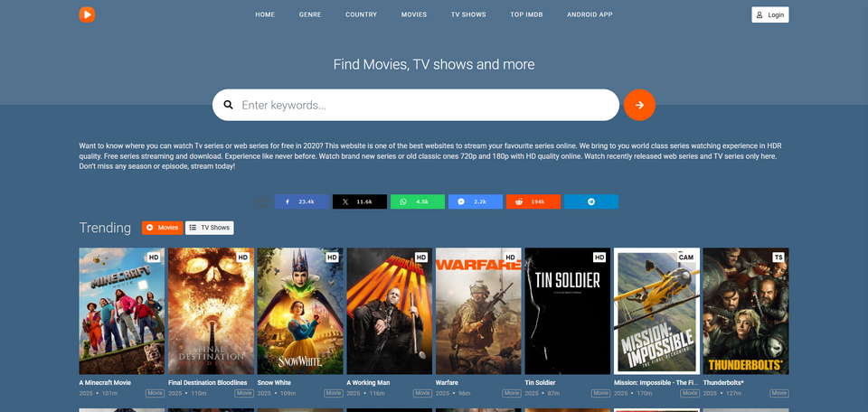The height and width of the screenshot is (412, 868).
Task: Click the Final Destination Bloodlines title link
Action: [x=208, y=383]
